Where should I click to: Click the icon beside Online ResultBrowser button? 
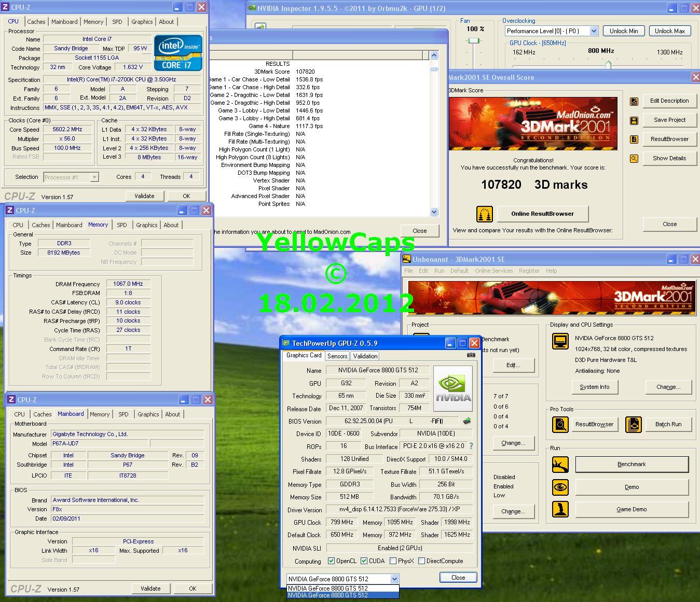click(x=484, y=214)
